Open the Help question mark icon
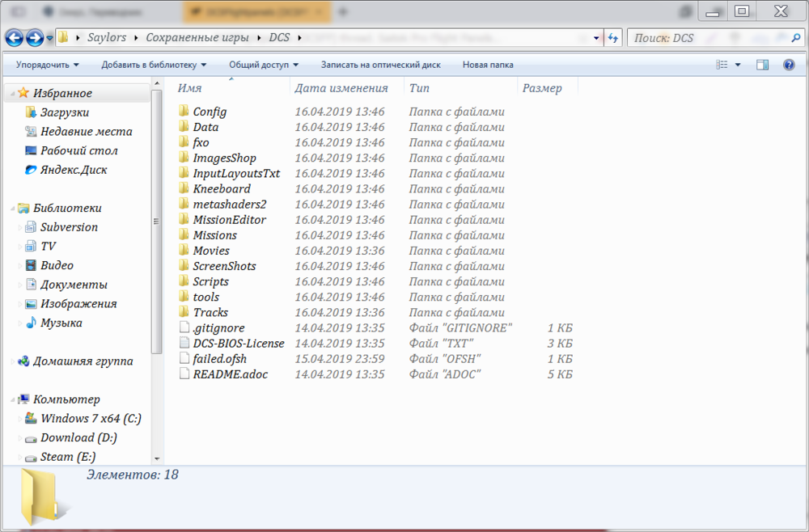Viewport: 809px width, 532px height. (x=788, y=65)
